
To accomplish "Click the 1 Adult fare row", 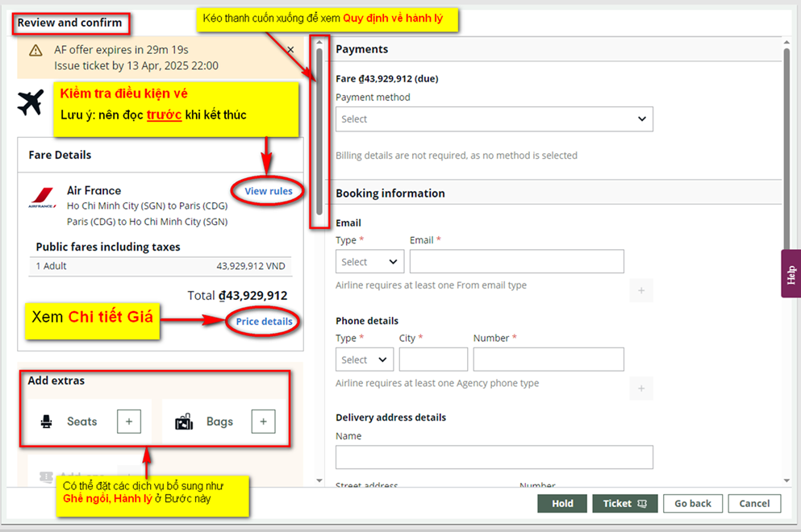I will click(161, 266).
